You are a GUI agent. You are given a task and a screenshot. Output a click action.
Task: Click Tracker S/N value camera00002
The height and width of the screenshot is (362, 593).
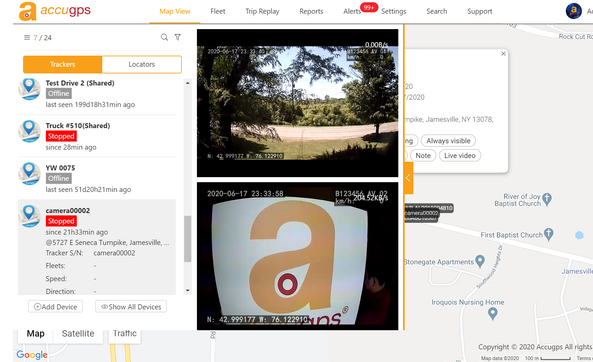pos(114,253)
